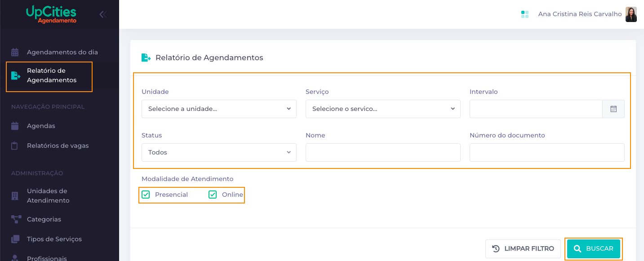Uncheck the Online checkbox
The height and width of the screenshot is (261, 644).
(213, 195)
